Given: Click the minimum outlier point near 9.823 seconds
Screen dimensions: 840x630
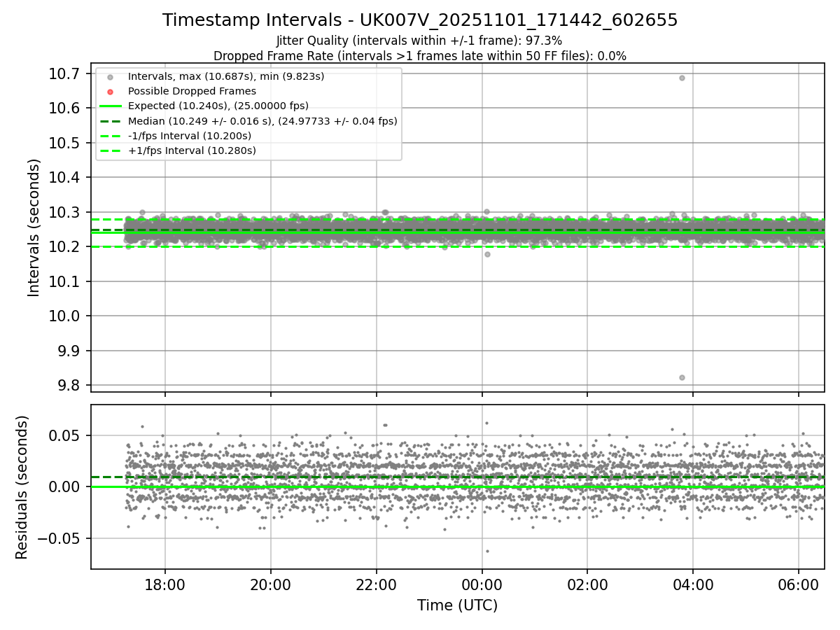Looking at the screenshot, I should (x=682, y=377).
